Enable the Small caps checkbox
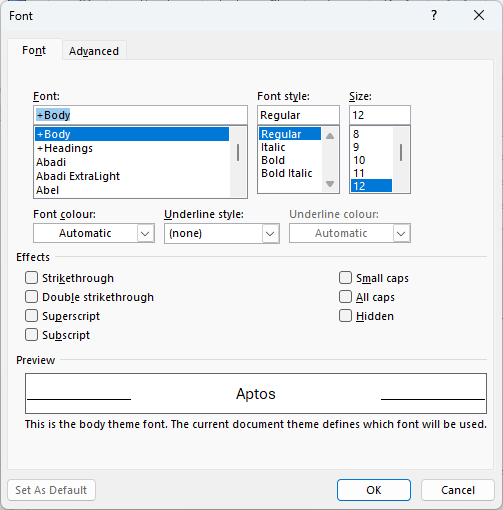 [x=345, y=278]
